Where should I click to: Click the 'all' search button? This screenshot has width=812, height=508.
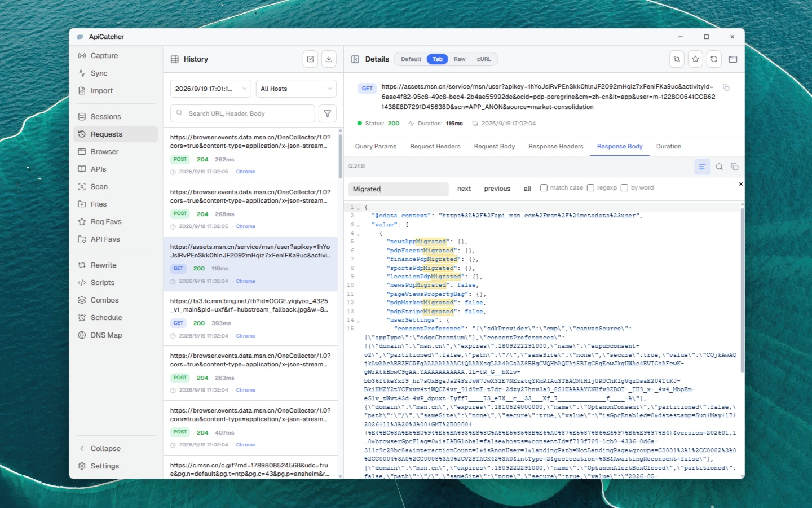click(527, 189)
